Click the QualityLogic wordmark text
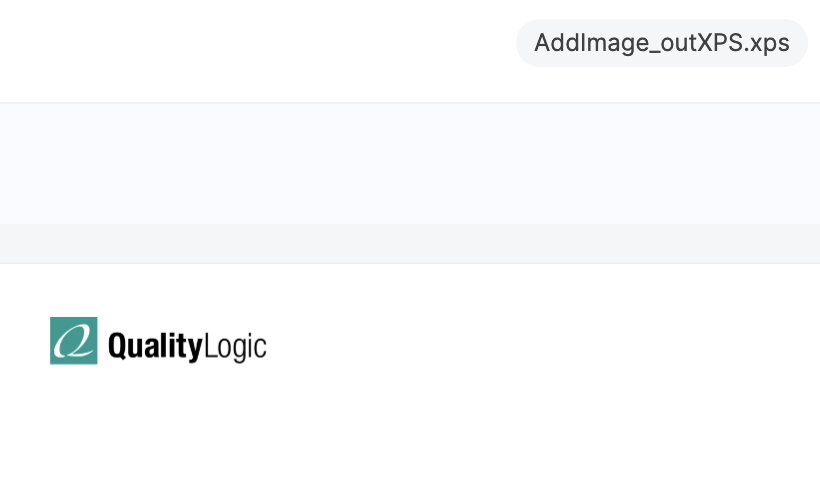 point(187,347)
